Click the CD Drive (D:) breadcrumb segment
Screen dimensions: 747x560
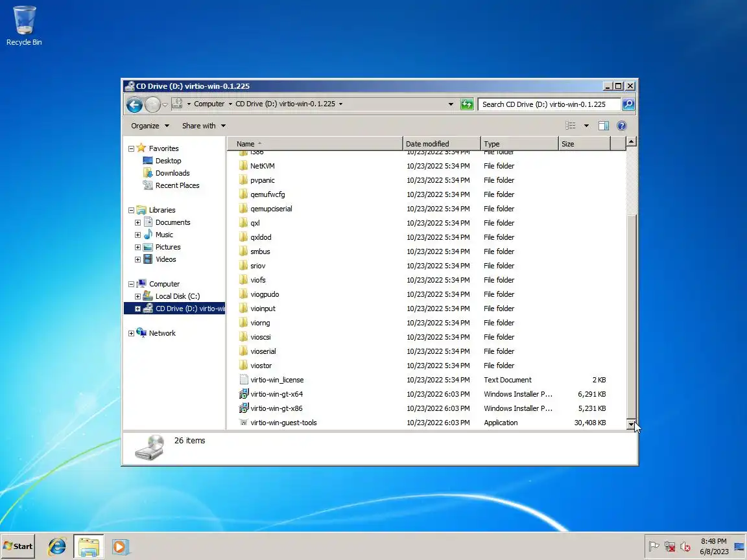coord(285,104)
